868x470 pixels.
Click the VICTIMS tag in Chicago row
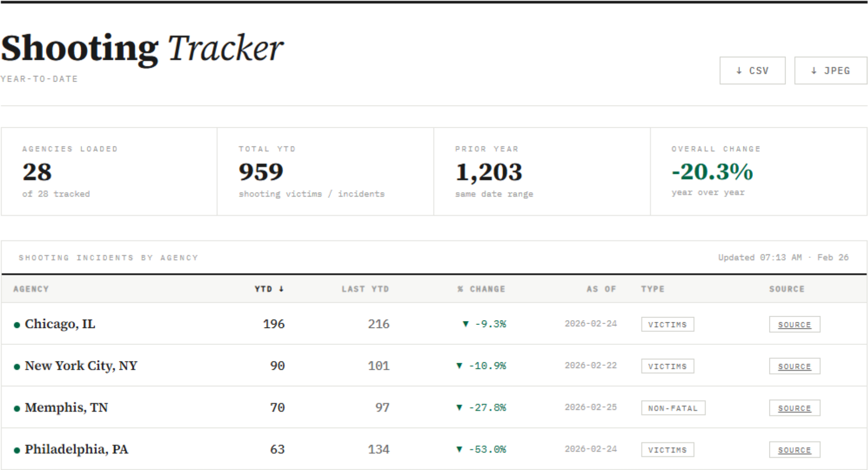pyautogui.click(x=667, y=324)
